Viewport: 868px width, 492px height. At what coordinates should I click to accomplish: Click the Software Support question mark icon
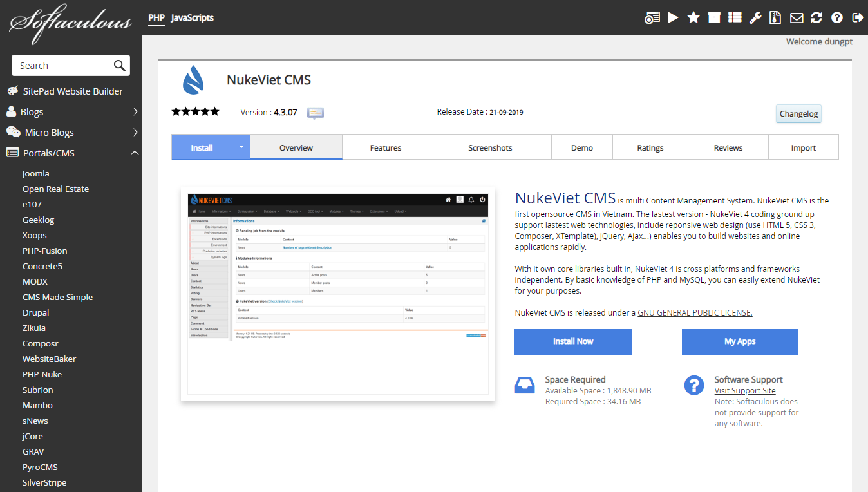click(694, 385)
